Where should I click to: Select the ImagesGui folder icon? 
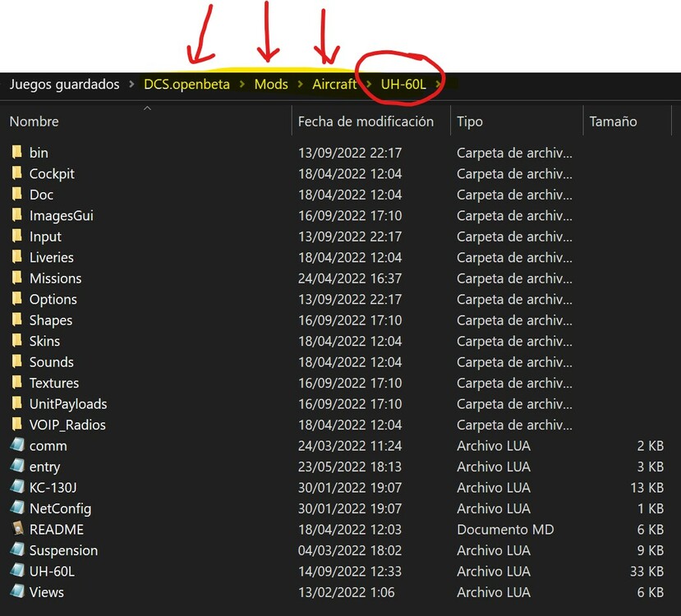pyautogui.click(x=17, y=215)
